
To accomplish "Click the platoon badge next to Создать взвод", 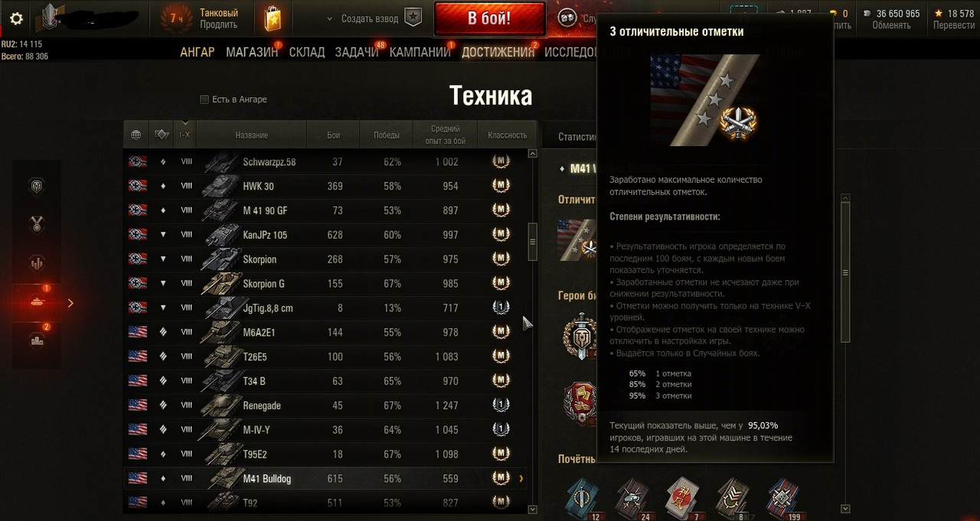I will (x=413, y=18).
